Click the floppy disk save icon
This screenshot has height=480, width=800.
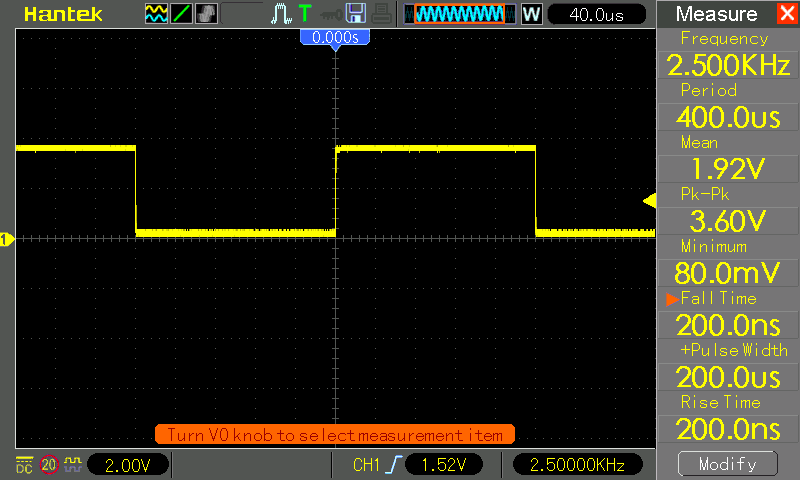(x=356, y=13)
